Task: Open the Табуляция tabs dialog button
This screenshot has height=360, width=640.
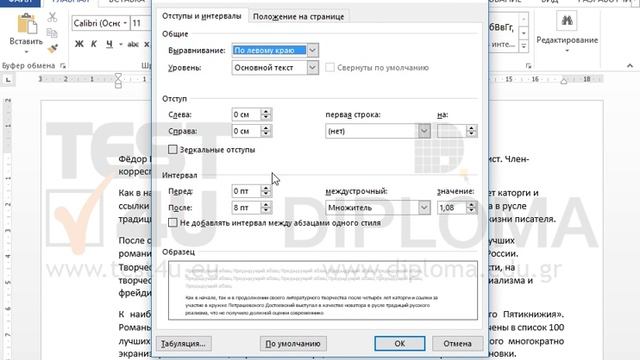Action: pyautogui.click(x=184, y=344)
